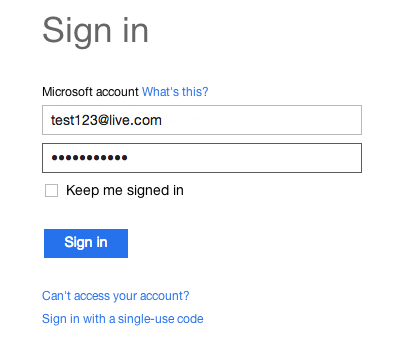Open the What's this? link

pos(175,92)
